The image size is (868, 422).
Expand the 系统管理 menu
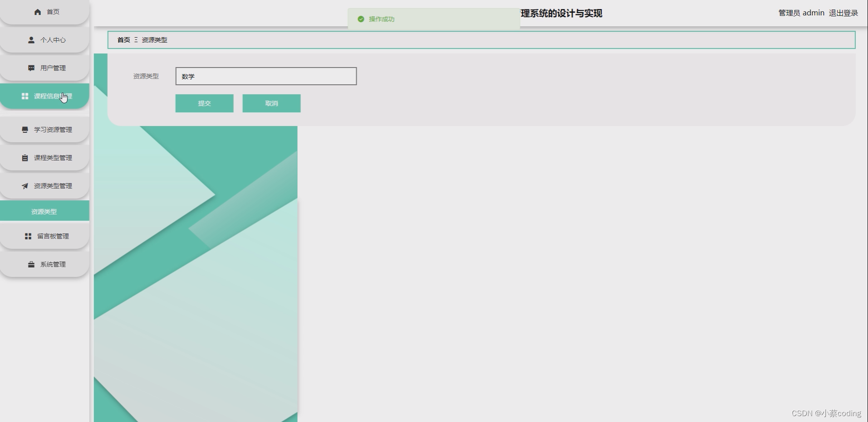(x=44, y=264)
